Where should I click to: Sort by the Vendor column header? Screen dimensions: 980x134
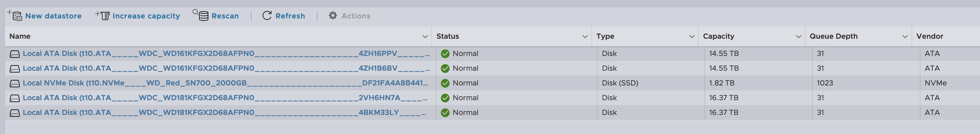(x=929, y=36)
